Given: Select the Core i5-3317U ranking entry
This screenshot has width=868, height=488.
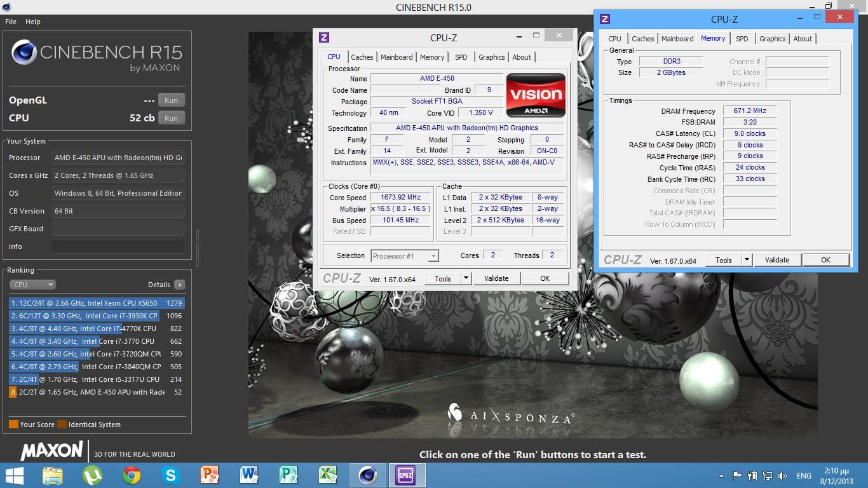Looking at the screenshot, I should click(97, 379).
